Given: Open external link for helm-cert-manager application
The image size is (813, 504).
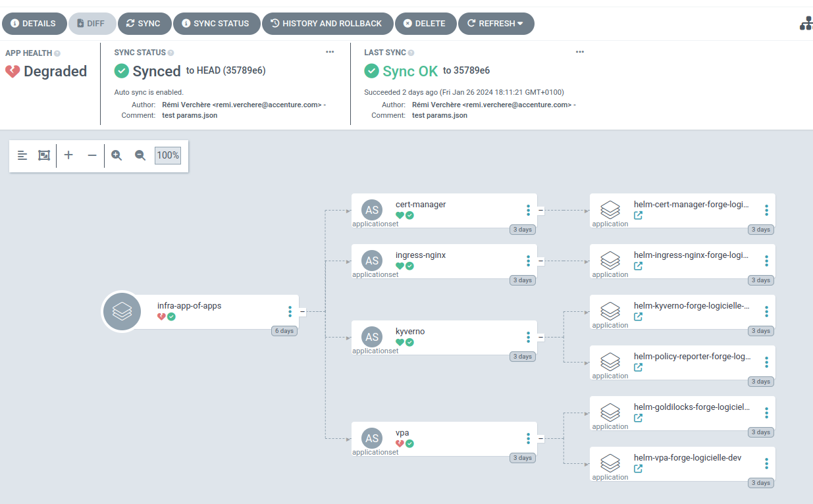Looking at the screenshot, I should [x=638, y=215].
